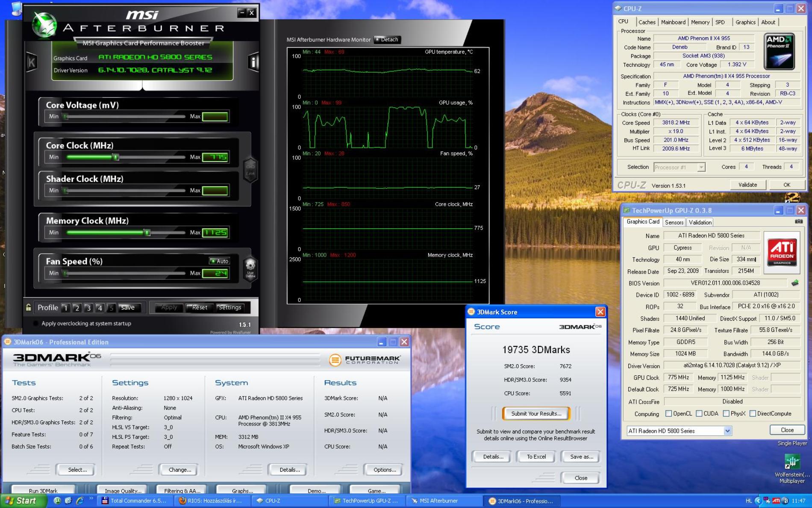Viewport: 812px width, 508px height.
Task: Click the GPU-Z screenshot camera icon
Action: coord(798,222)
